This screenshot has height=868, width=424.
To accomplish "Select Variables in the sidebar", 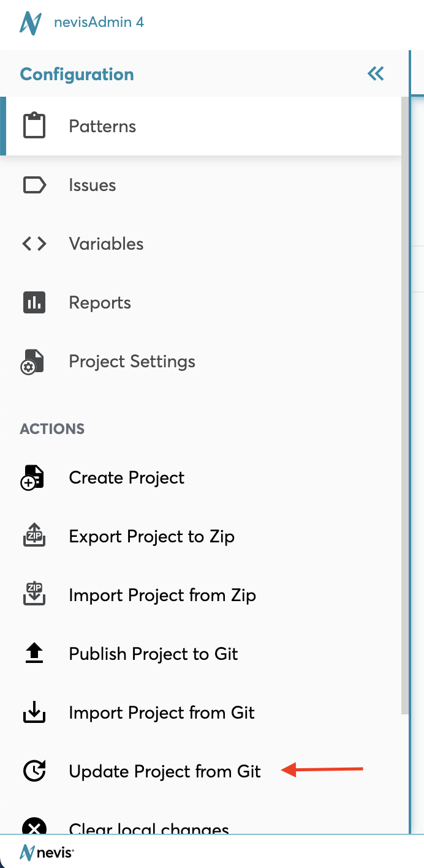I will point(106,244).
